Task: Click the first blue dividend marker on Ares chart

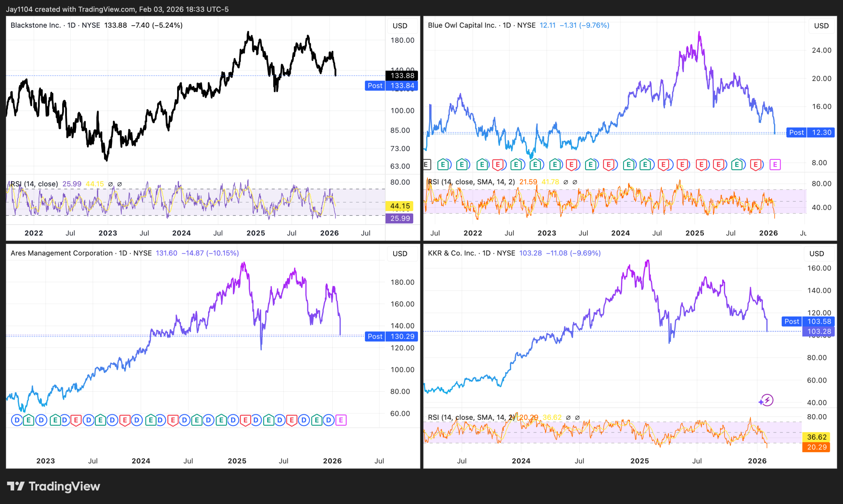Action: point(17,420)
